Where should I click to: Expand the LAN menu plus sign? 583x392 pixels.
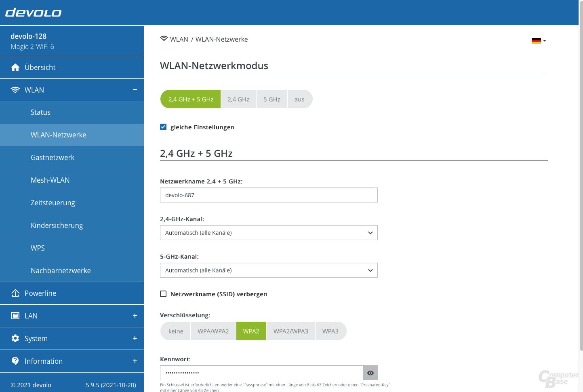[x=135, y=316]
